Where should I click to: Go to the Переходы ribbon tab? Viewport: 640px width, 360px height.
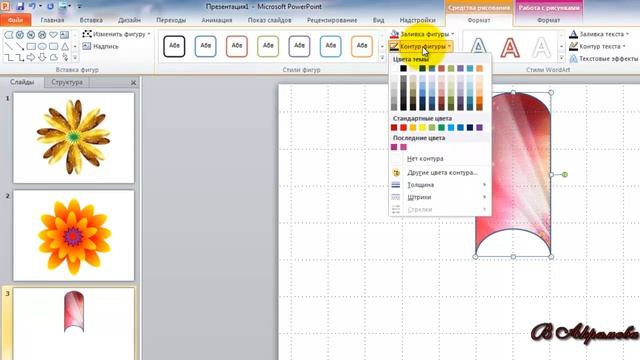click(x=171, y=20)
